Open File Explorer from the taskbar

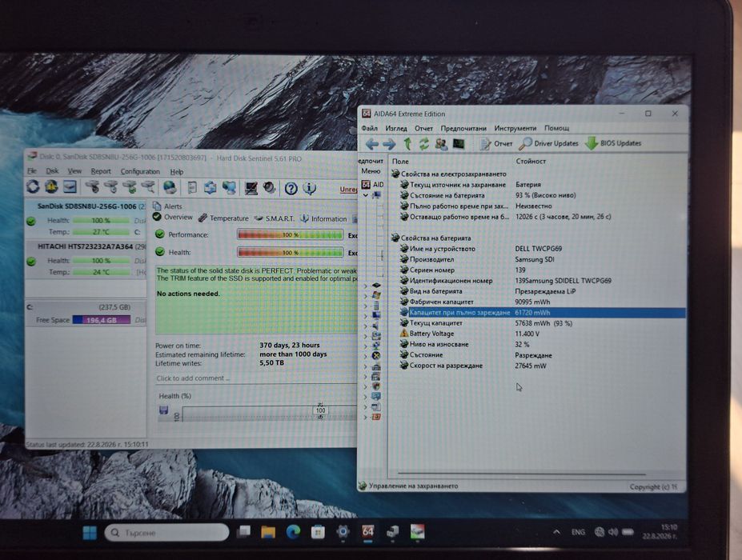tap(268, 532)
